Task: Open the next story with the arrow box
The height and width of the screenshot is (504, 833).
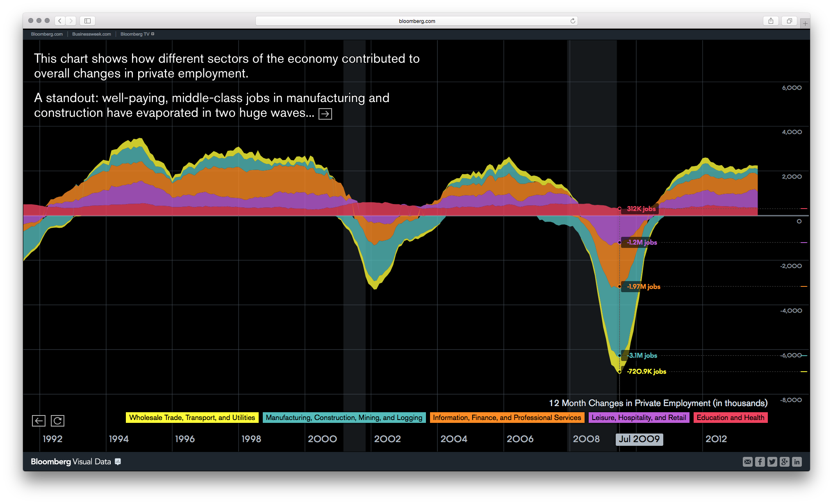Action: pos(325,114)
